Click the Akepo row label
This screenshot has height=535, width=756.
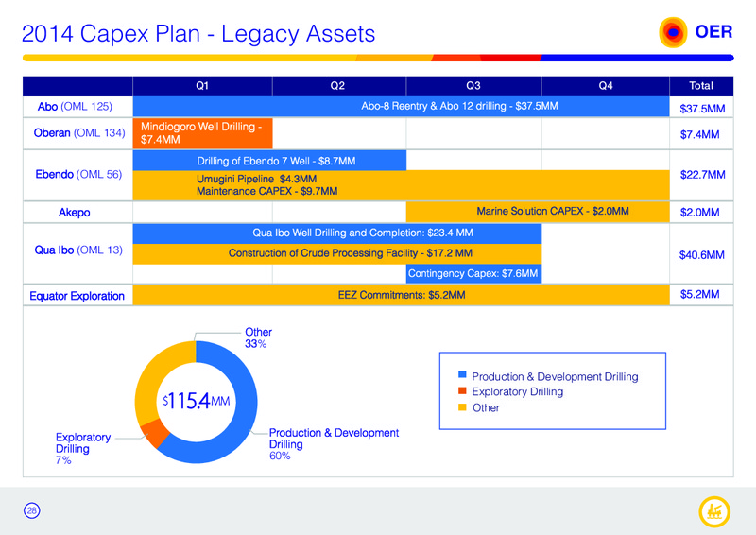75,213
